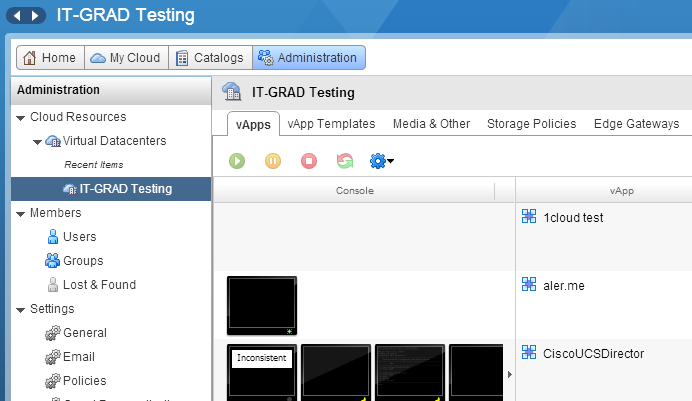This screenshot has height=401, width=692.
Task: Open Policies settings
Action: coord(84,380)
